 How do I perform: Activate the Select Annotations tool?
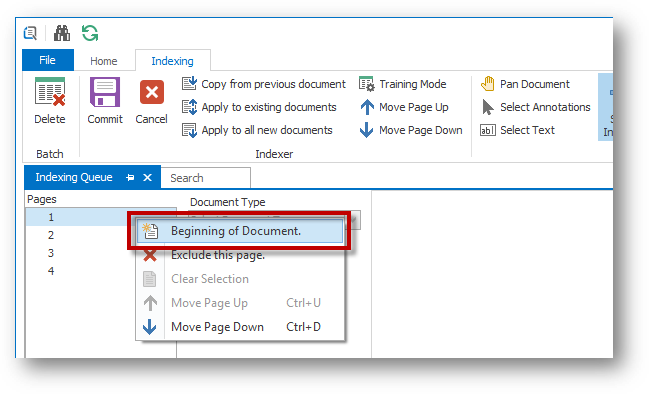coord(535,107)
